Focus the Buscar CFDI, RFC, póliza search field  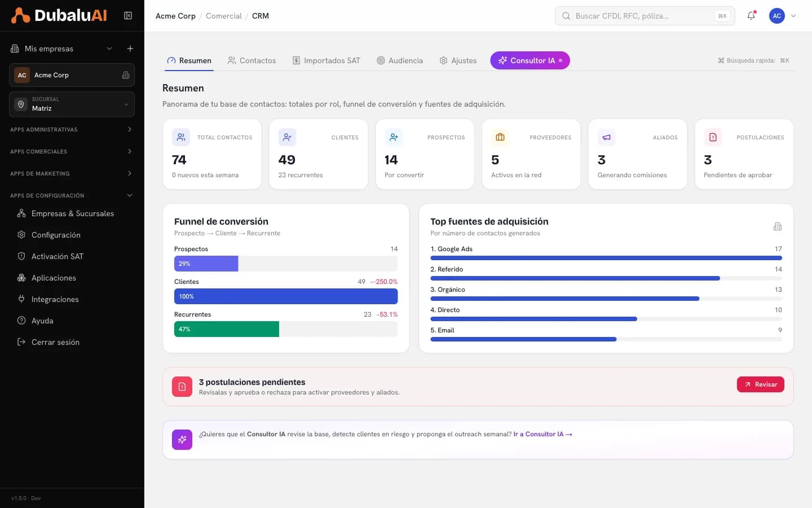[x=645, y=16]
